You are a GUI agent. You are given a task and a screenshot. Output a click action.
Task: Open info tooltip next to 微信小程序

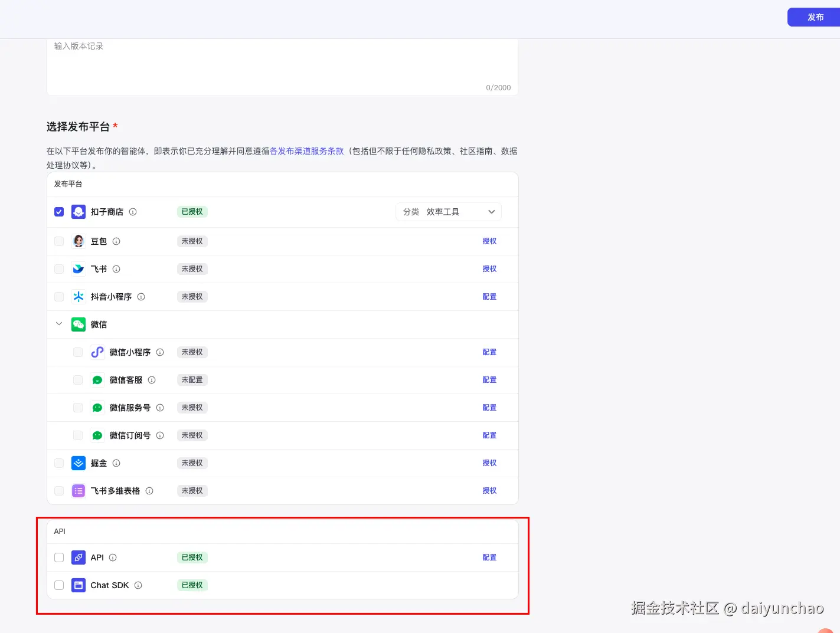pyautogui.click(x=160, y=352)
